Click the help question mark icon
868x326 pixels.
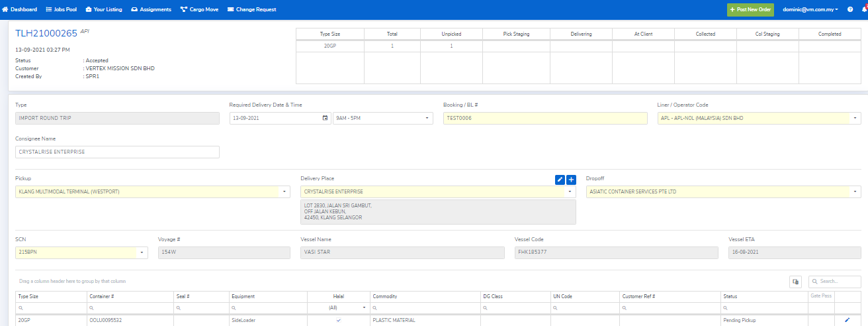(849, 9)
